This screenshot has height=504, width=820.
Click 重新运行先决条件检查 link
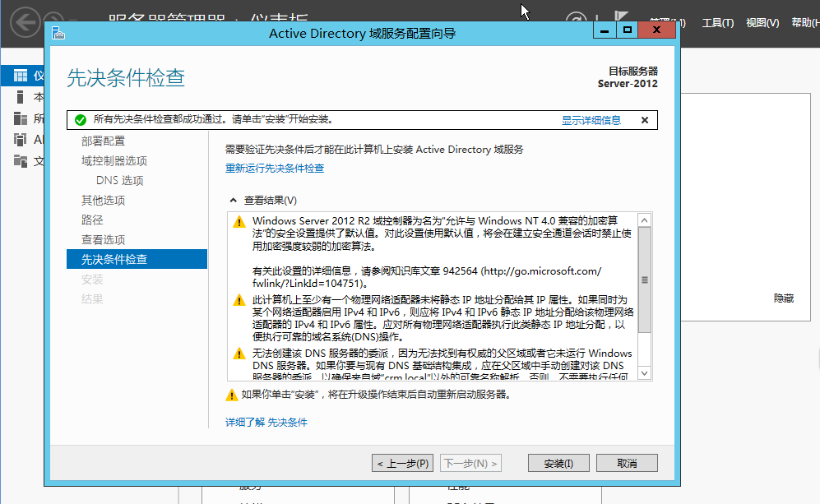(x=275, y=169)
